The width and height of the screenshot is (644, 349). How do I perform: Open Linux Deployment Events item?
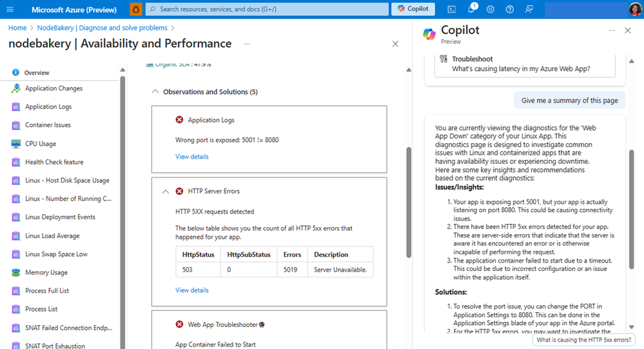click(60, 217)
